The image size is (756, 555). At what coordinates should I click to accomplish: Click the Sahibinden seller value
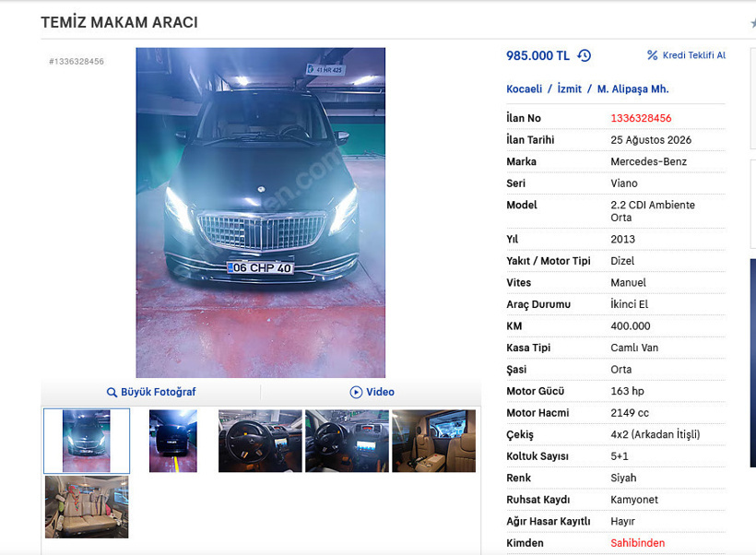click(x=637, y=543)
